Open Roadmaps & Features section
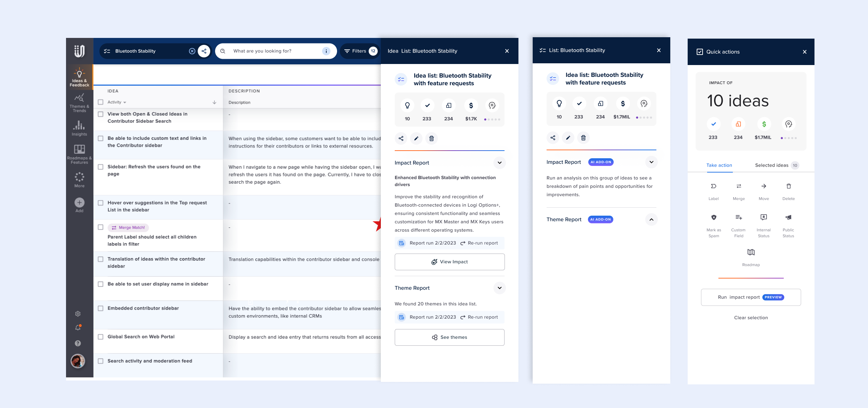 coord(79,154)
